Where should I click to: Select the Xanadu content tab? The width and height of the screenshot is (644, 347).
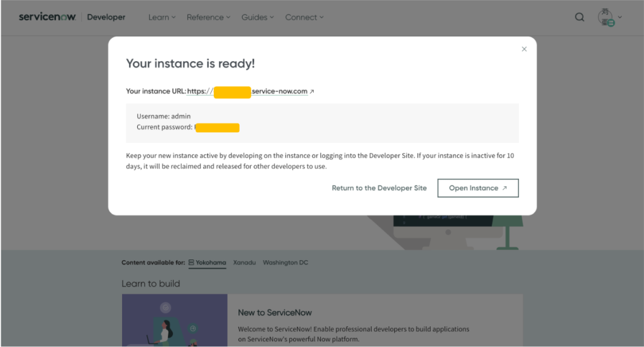(245, 263)
